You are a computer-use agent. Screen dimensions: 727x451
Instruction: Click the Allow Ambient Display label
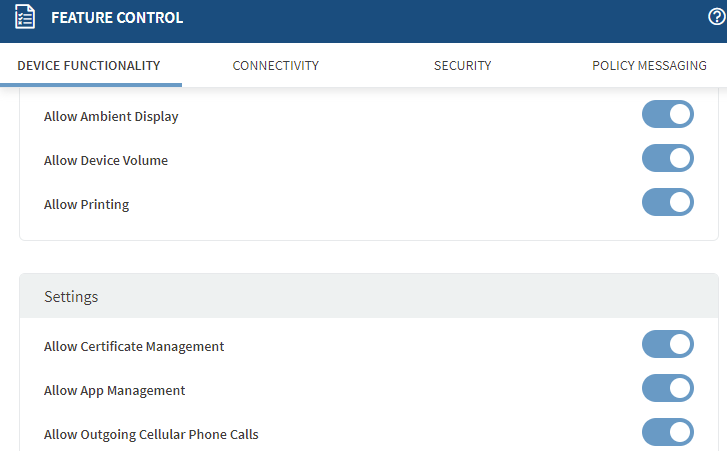pos(111,116)
